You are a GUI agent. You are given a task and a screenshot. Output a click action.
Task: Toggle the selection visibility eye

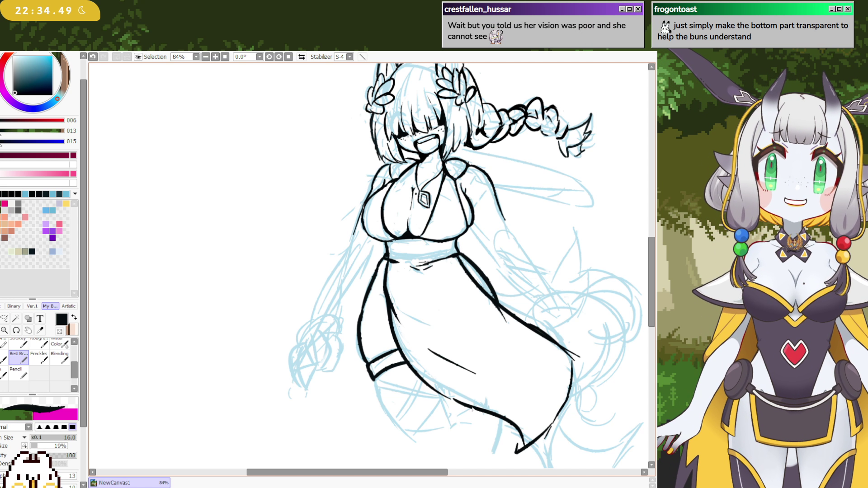[x=138, y=57]
